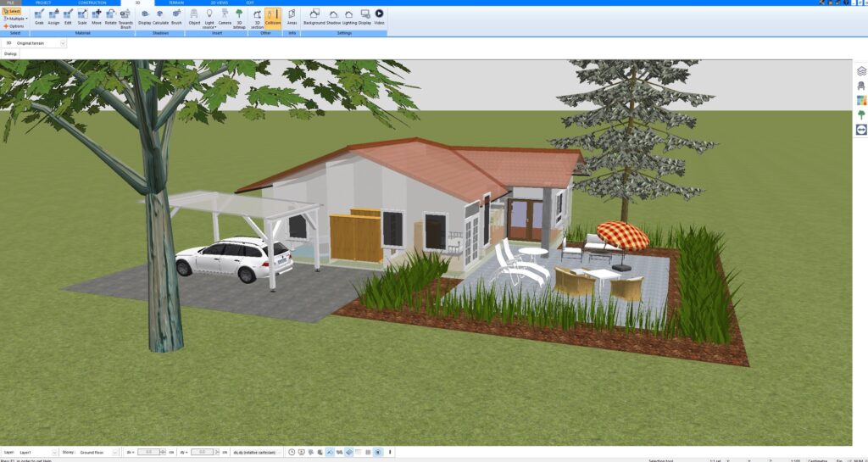Click the Scale material icon

[82, 16]
